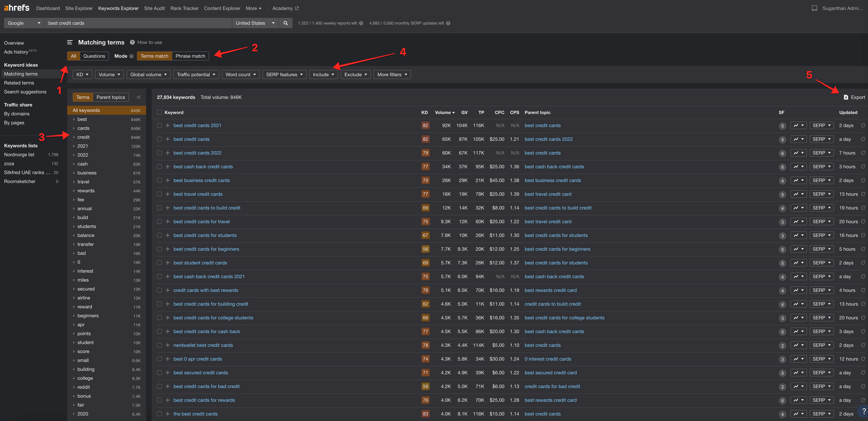Select checkbox for 'best travel credit cards'
Image resolution: width=868 pixels, height=421 pixels.
[x=159, y=194]
